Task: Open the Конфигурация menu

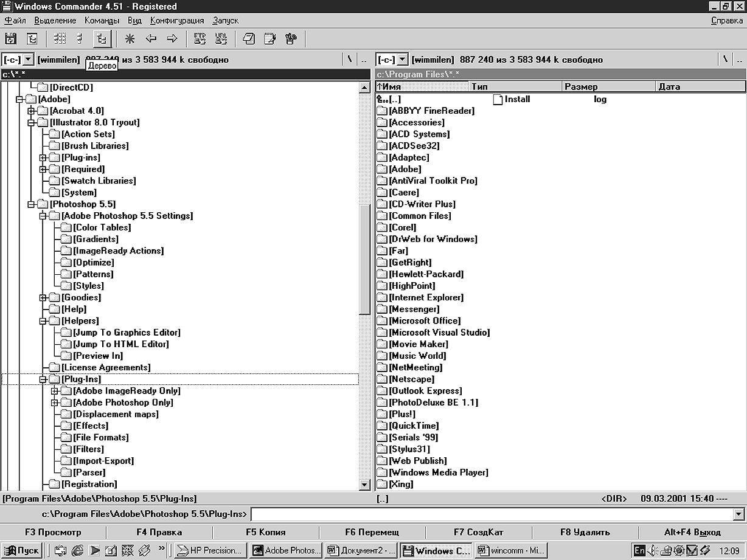Action: pos(177,21)
